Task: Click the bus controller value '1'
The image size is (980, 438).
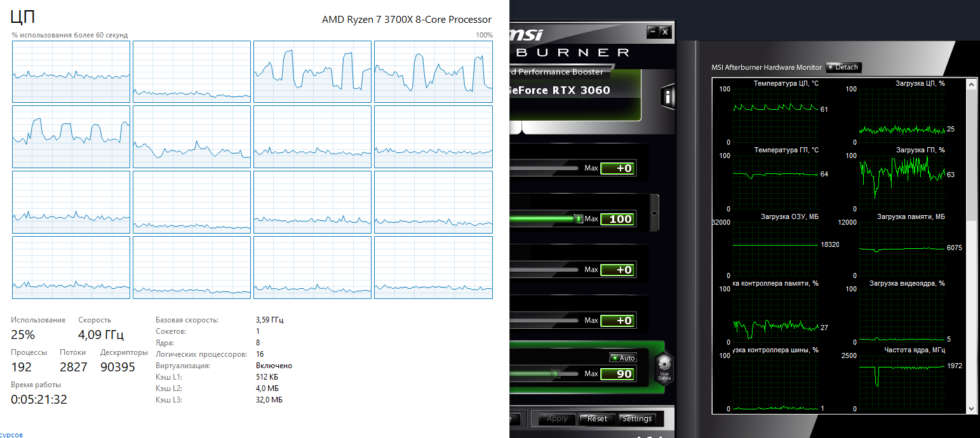Action: tap(822, 408)
